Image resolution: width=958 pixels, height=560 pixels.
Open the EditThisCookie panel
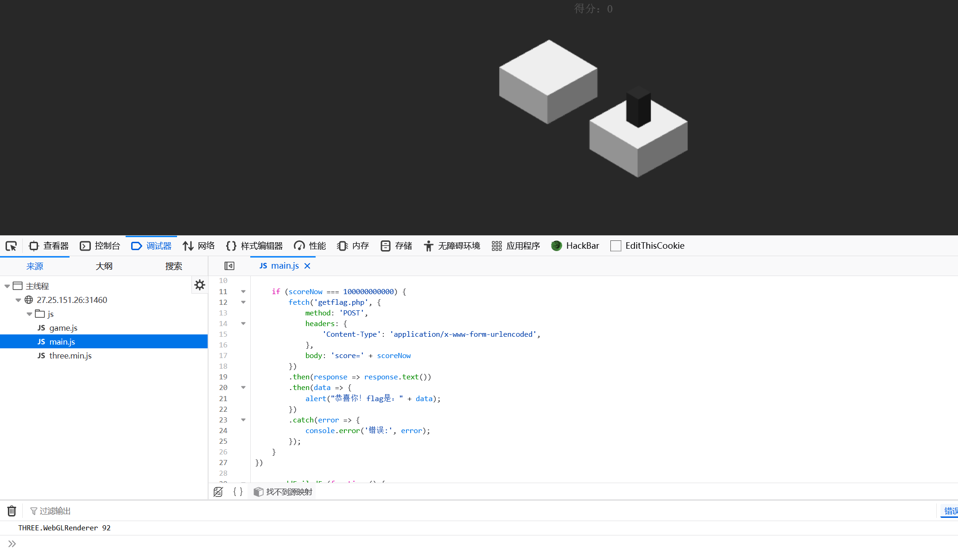pyautogui.click(x=647, y=246)
